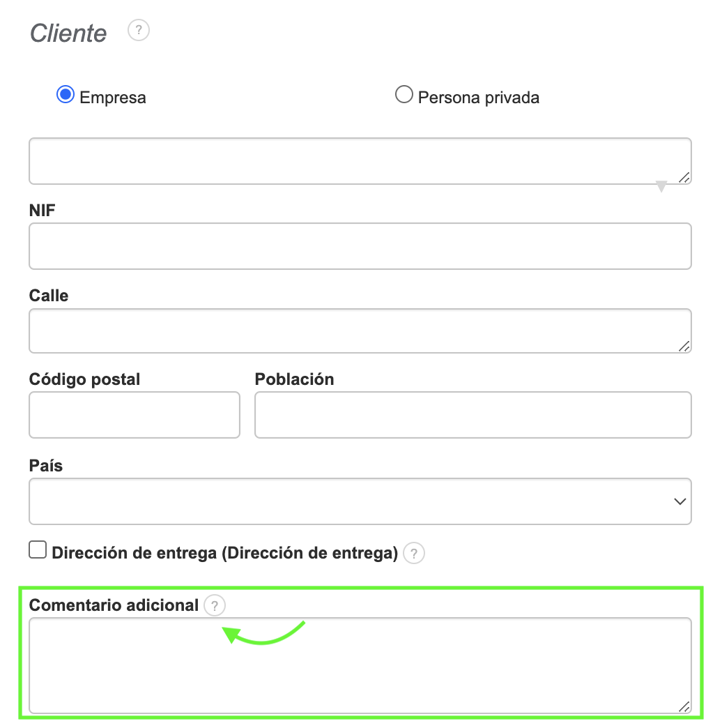722x728 pixels.
Task: Focus the Código postal field
Action: tap(135, 415)
